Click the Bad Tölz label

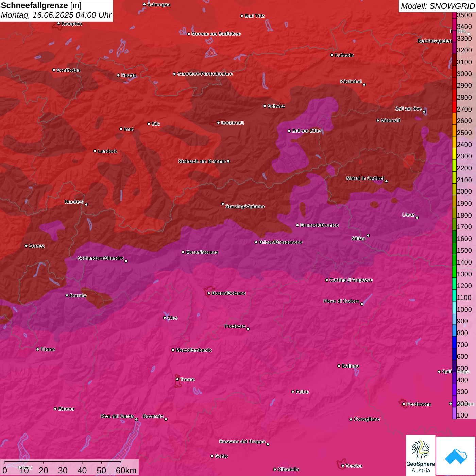(x=254, y=16)
